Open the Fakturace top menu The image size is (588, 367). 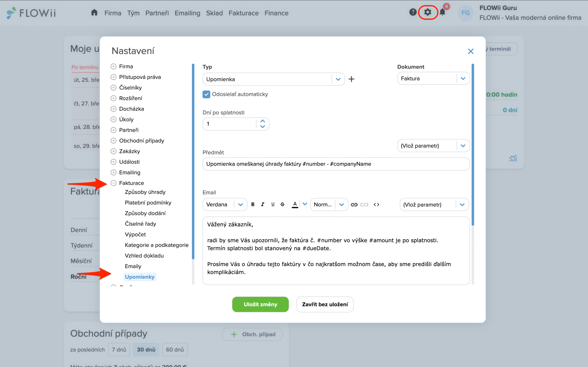point(243,13)
